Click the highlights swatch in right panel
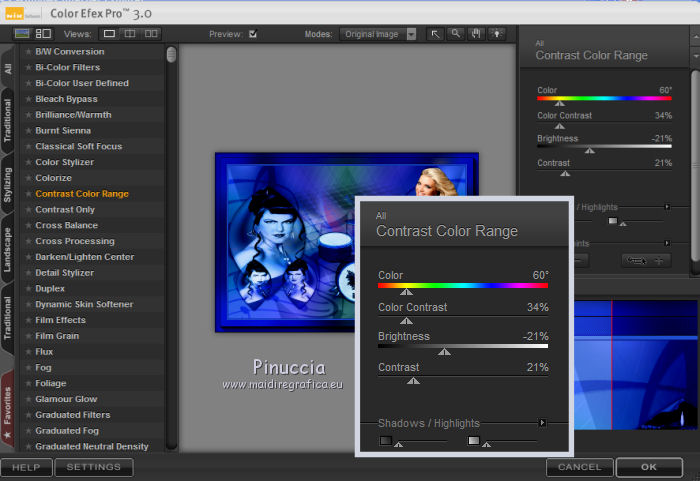Viewport: 700px width, 481px height. 612,221
